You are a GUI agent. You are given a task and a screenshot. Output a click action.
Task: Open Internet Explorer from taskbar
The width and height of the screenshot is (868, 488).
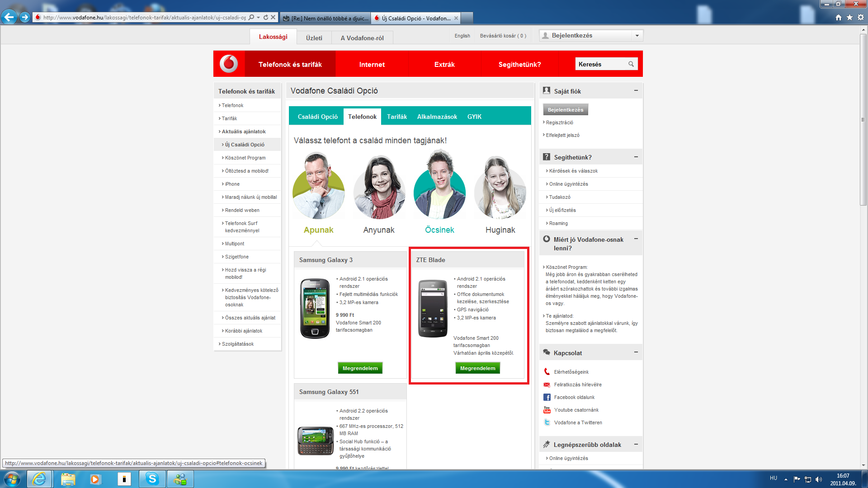click(x=39, y=479)
